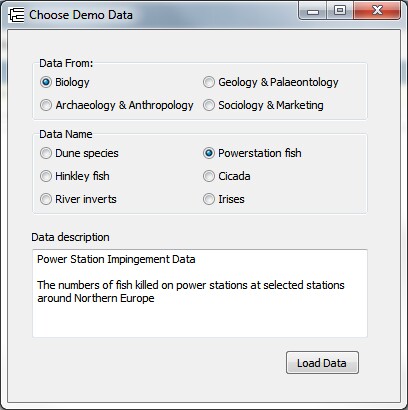Viewport: 408px width, 410px height.
Task: Select Archaeology & Anthropology data source
Action: pyautogui.click(x=116, y=105)
